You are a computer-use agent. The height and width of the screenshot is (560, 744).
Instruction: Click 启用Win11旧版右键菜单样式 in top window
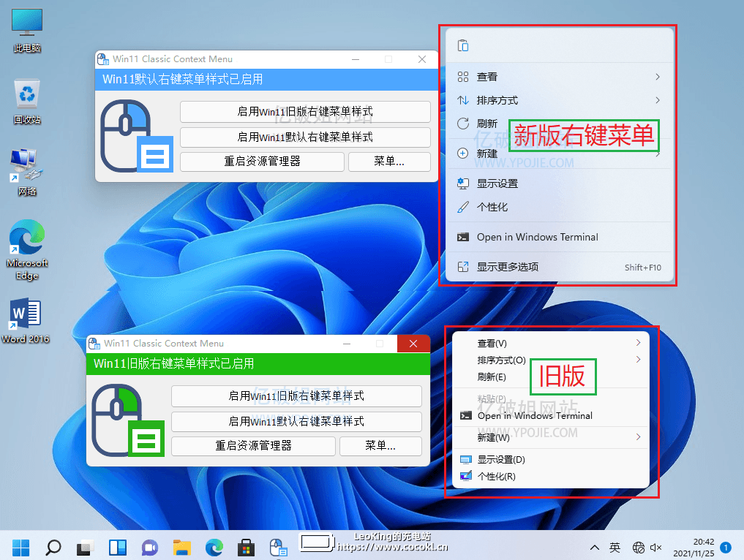pos(305,111)
